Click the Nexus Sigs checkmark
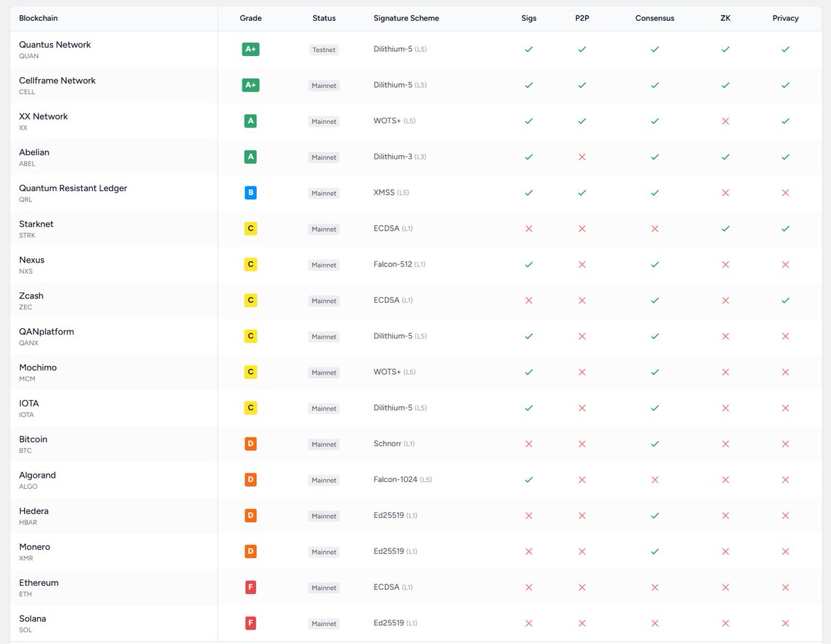 point(529,265)
